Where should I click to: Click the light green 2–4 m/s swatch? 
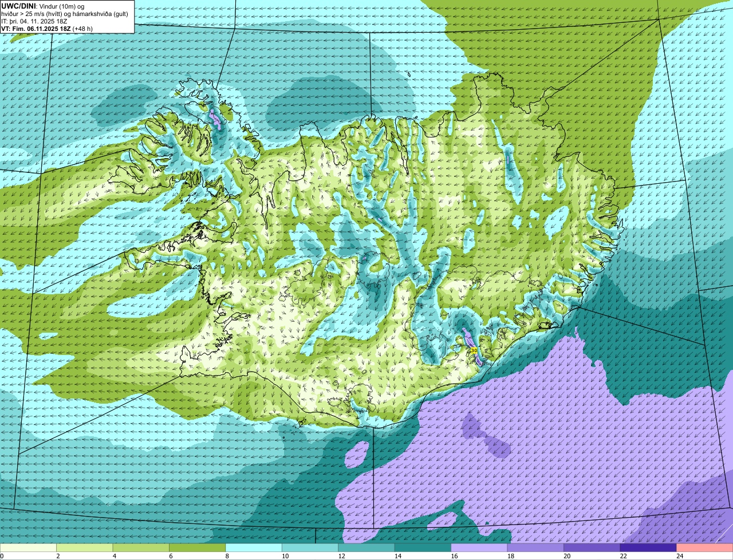(86, 548)
